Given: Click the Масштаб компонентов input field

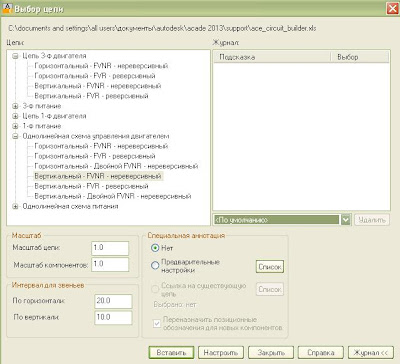Looking at the screenshot, I should pos(110,264).
